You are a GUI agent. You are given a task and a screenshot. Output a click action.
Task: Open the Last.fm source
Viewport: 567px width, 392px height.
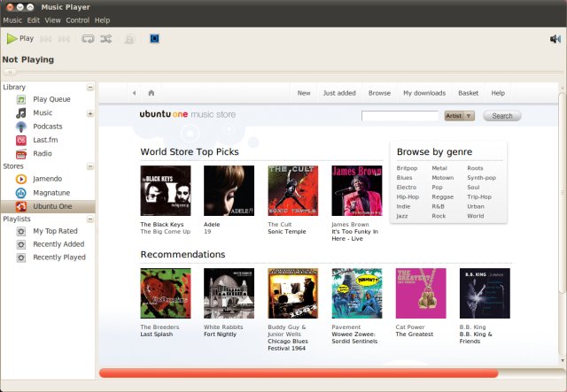pyautogui.click(x=47, y=140)
